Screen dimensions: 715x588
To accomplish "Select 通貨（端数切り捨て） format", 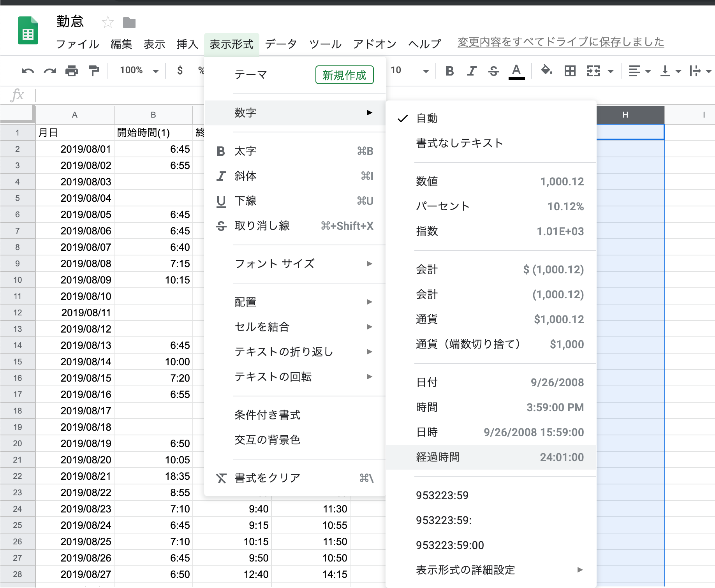I will click(491, 344).
